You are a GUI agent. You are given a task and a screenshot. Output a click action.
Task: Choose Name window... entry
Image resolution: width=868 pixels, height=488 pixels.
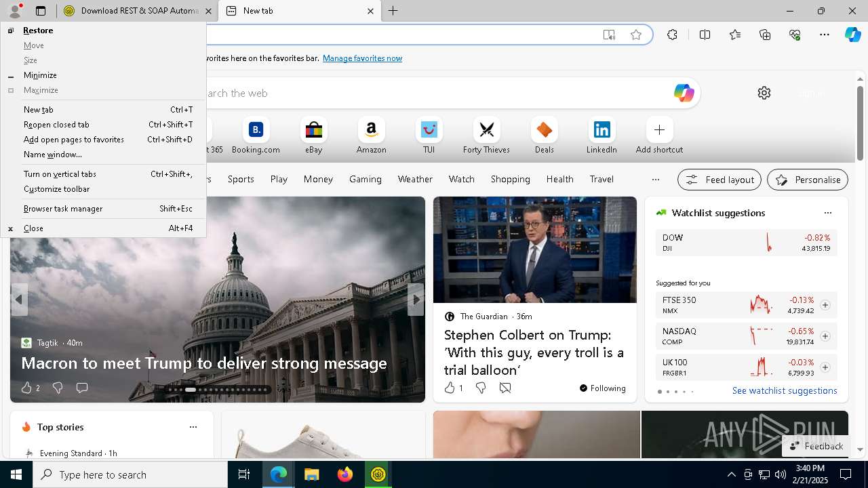104,155
